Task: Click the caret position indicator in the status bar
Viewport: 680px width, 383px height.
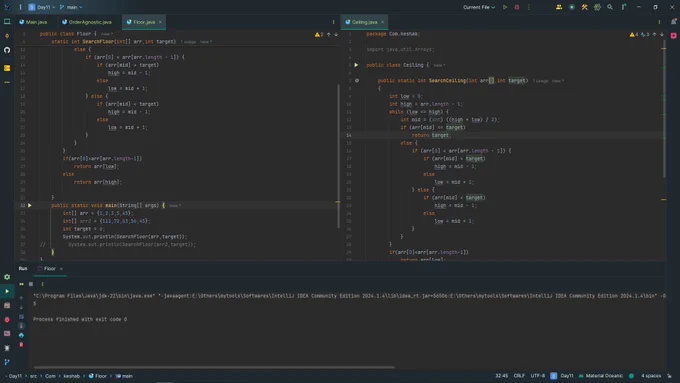Action: 501,376
